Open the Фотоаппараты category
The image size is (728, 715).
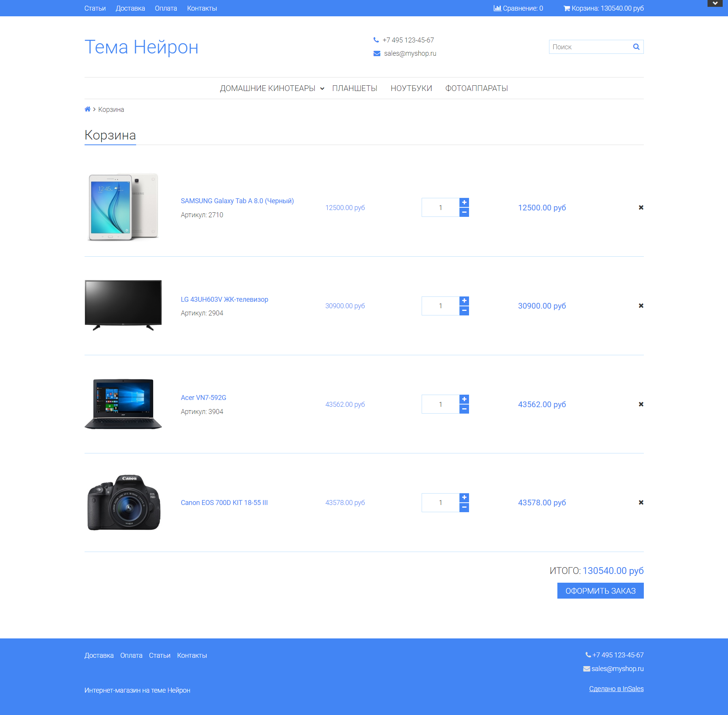click(477, 88)
